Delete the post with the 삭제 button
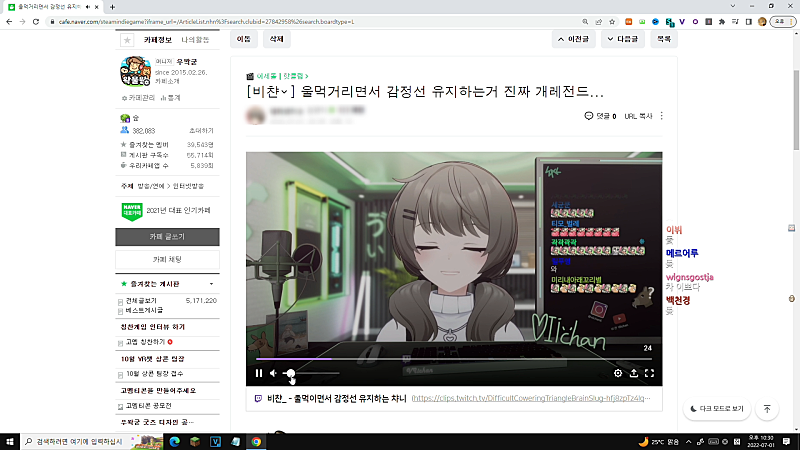800x450 pixels. (x=277, y=39)
